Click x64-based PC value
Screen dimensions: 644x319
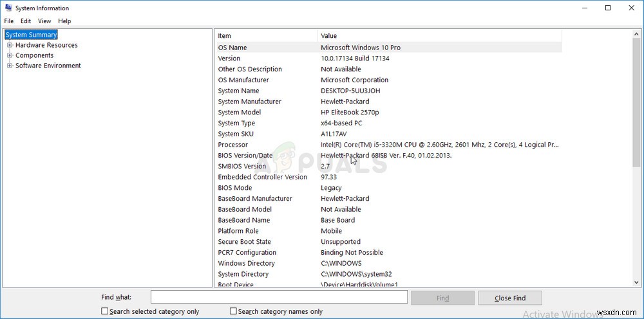click(341, 123)
